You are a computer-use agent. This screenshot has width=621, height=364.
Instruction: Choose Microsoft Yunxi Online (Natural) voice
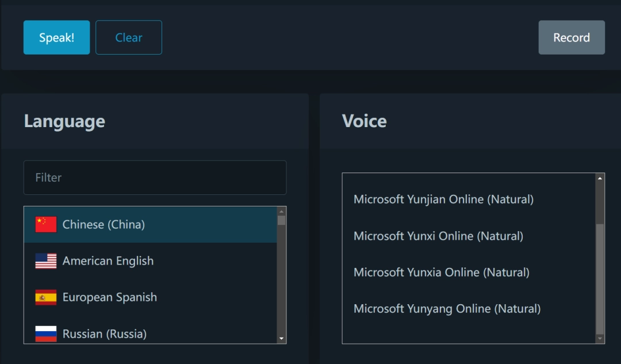[x=469, y=236]
